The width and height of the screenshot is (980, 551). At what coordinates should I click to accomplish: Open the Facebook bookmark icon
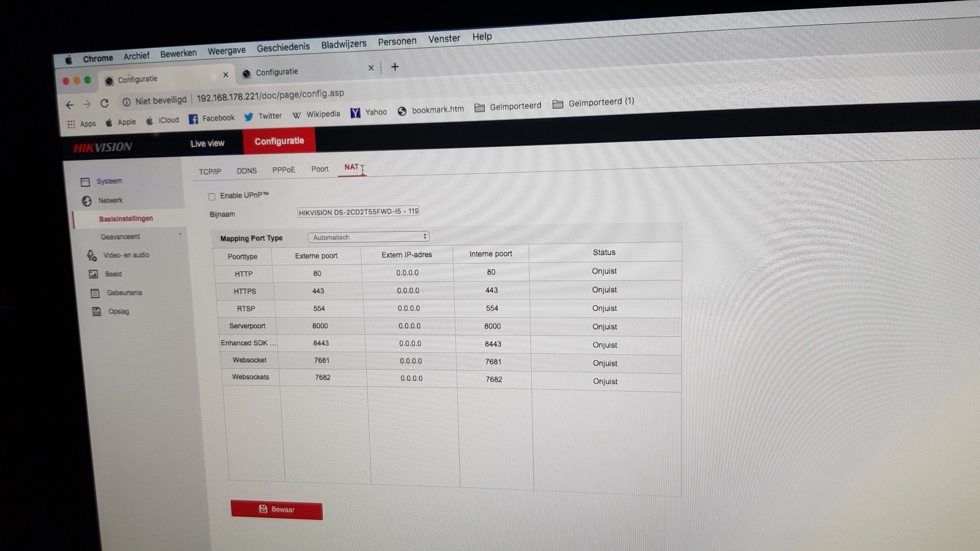(193, 119)
